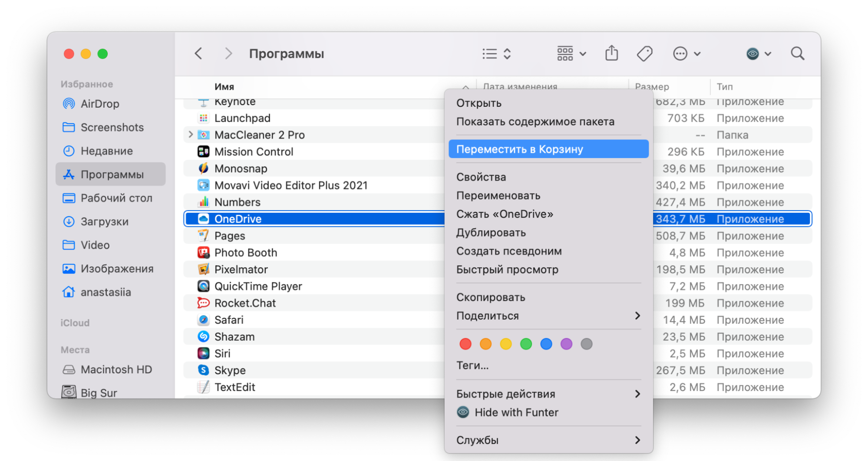
Task: Select the Numbers app
Action: (314, 202)
